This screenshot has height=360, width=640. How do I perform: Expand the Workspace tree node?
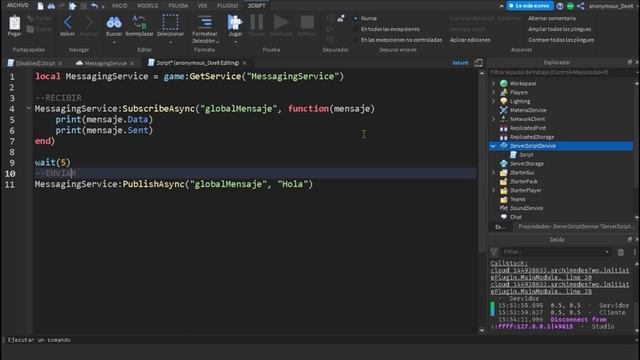(x=493, y=84)
